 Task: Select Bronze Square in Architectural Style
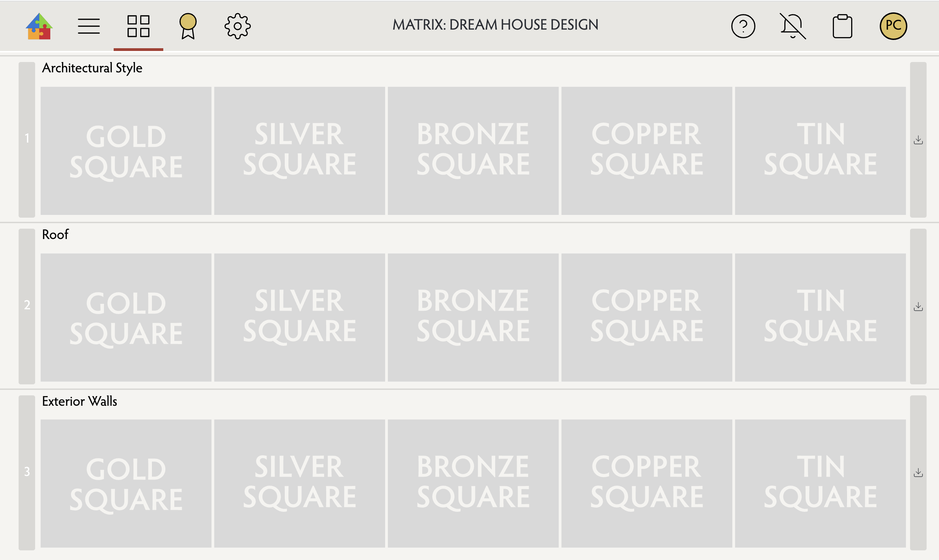pyautogui.click(x=473, y=151)
